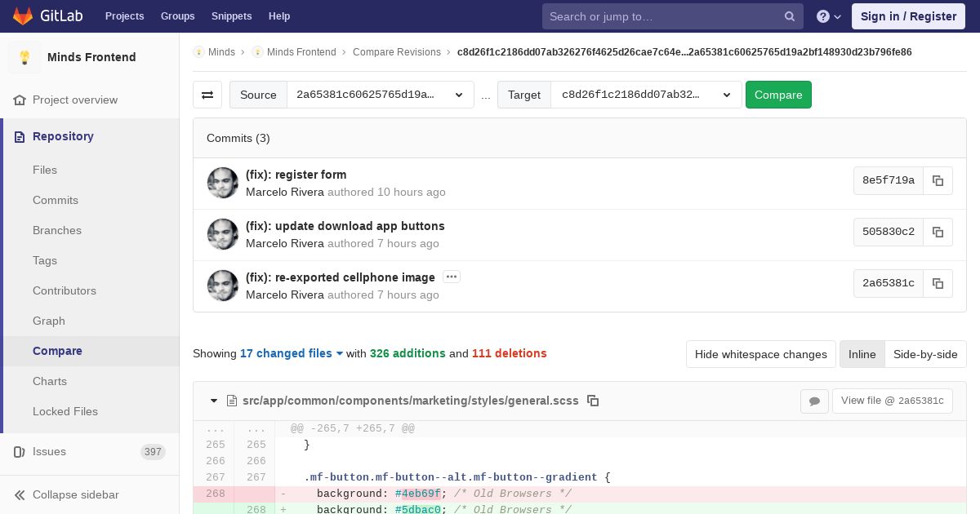The width and height of the screenshot is (980, 514).
Task: Open the Snippets top menu
Action: tap(231, 16)
